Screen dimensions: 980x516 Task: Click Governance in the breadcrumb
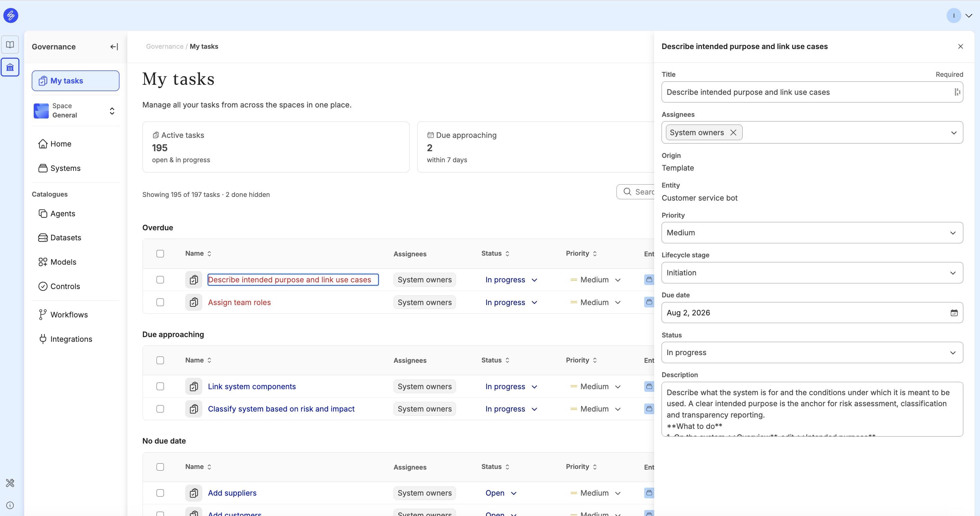tap(165, 46)
